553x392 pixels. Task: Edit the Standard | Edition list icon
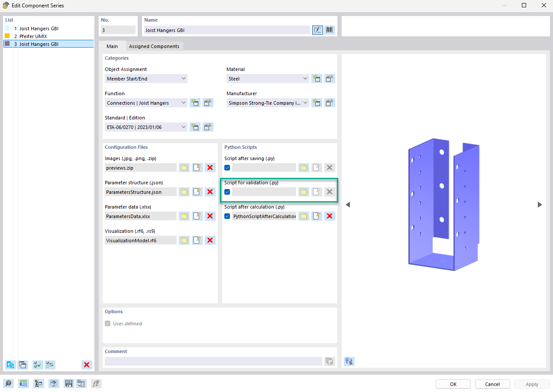point(208,127)
